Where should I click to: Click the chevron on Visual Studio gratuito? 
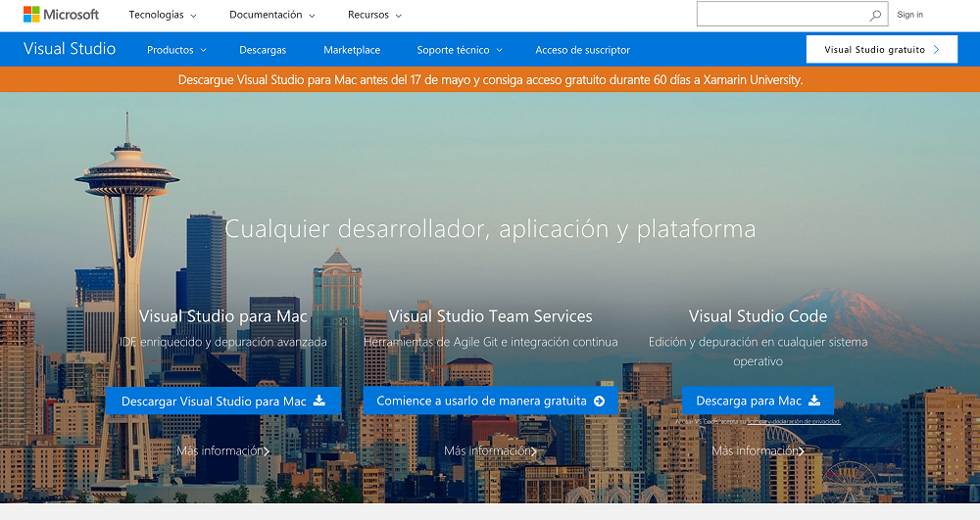[936, 50]
